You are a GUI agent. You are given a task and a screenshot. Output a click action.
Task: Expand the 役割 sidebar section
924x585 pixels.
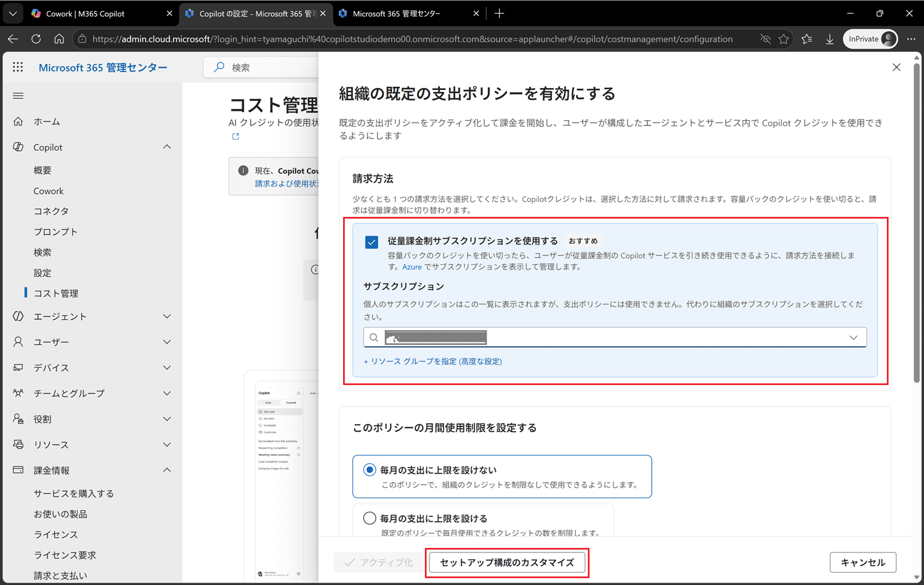coord(167,419)
